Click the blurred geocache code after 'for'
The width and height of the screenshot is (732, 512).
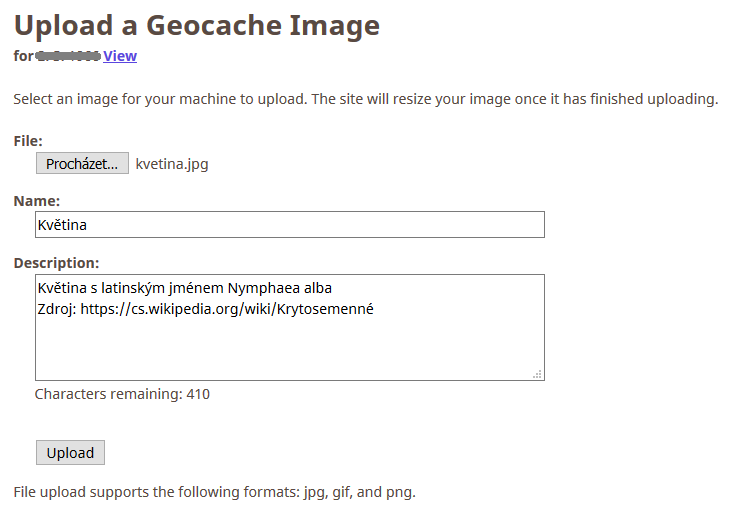point(68,56)
